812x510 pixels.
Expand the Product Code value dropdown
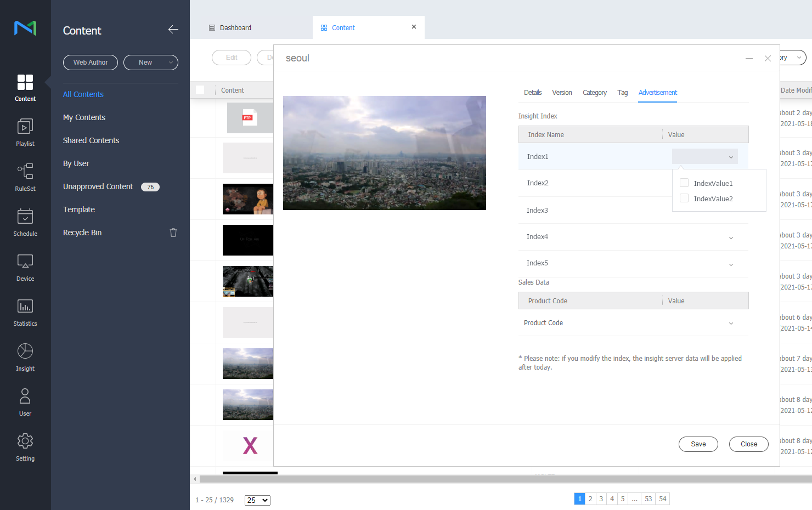point(731,324)
